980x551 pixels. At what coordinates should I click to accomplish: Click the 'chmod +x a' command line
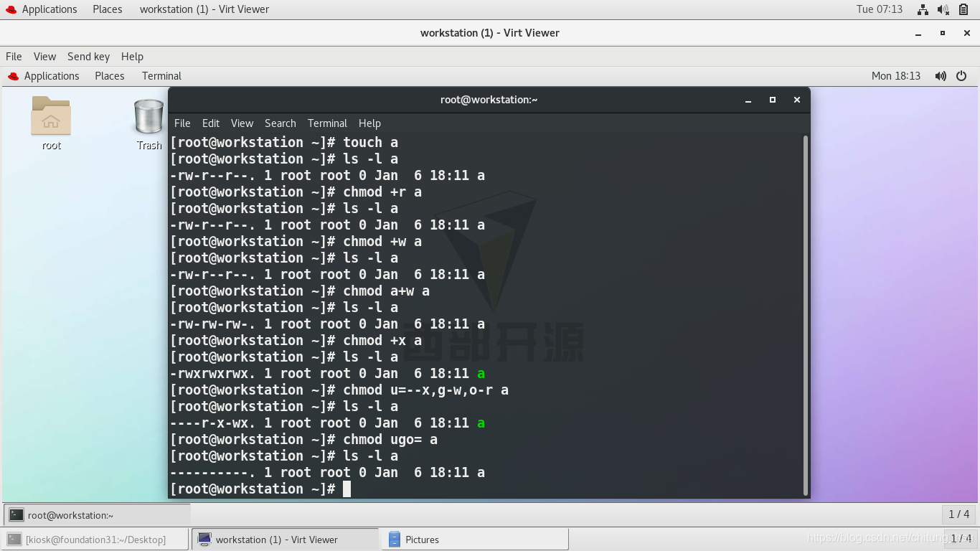click(296, 340)
